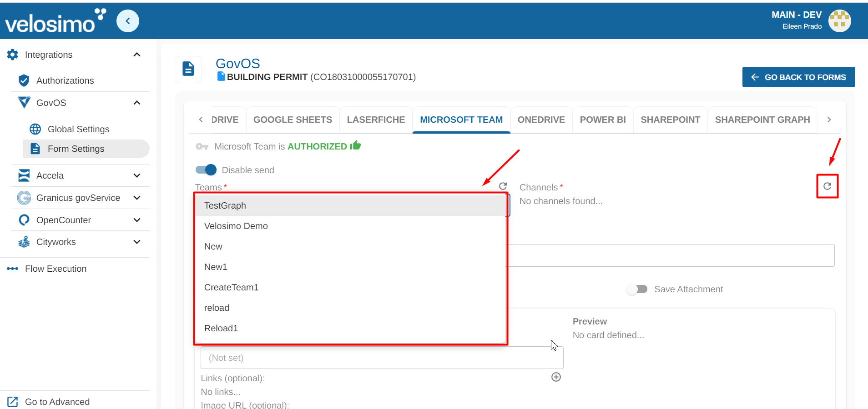The height and width of the screenshot is (409, 868).
Task: Click the Accela logo icon
Action: coord(24,175)
